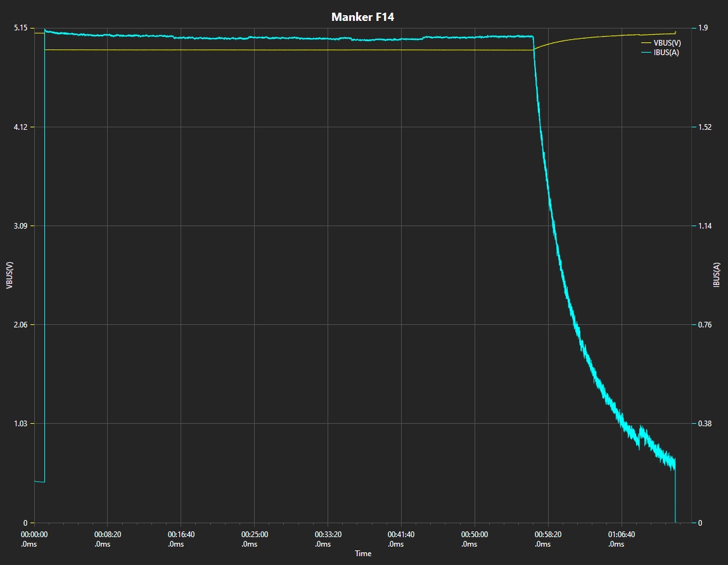Click the 0 tick on the IBUS axis
728x565 pixels.
700,523
